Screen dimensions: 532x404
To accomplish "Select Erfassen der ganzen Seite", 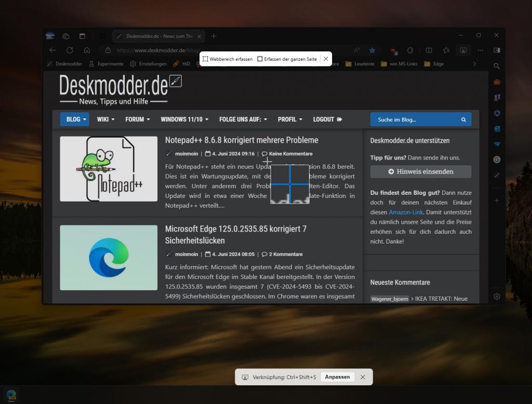I will (287, 59).
